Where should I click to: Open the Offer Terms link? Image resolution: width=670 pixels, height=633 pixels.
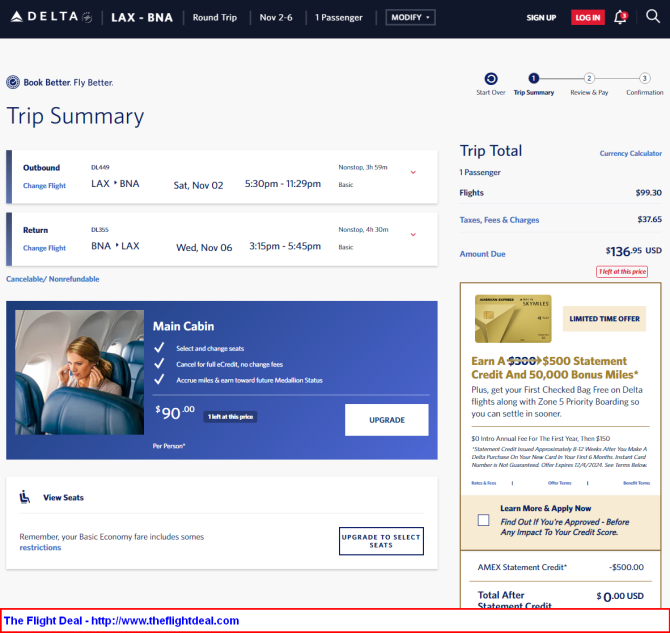(x=559, y=483)
